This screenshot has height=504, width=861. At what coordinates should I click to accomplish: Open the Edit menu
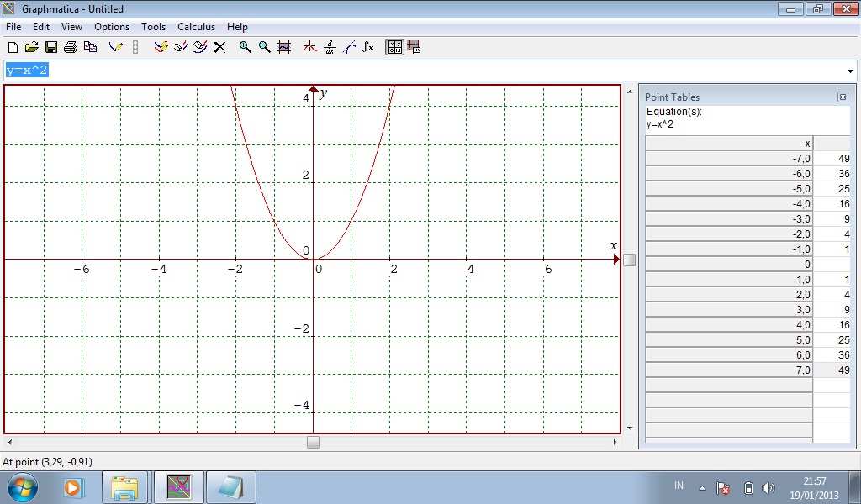tap(40, 26)
